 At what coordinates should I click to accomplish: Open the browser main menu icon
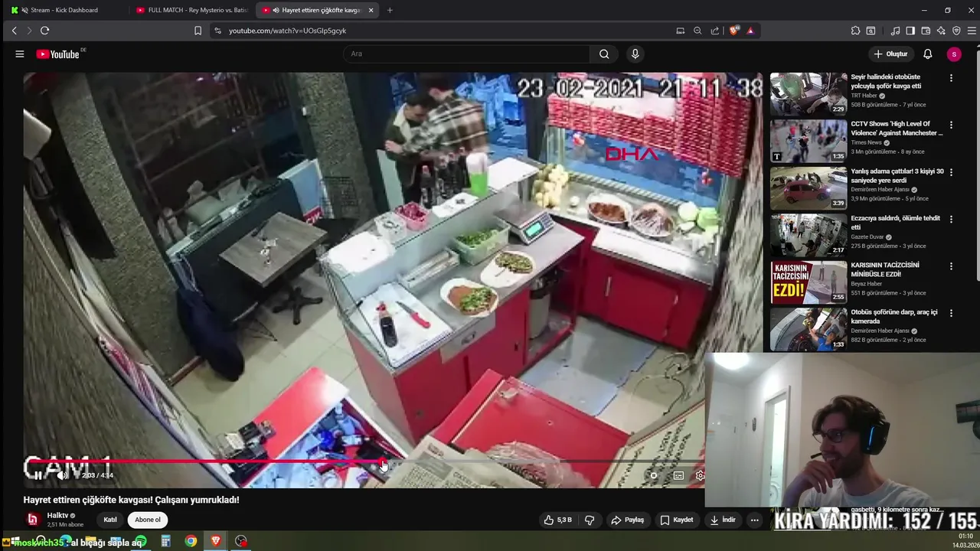(972, 31)
